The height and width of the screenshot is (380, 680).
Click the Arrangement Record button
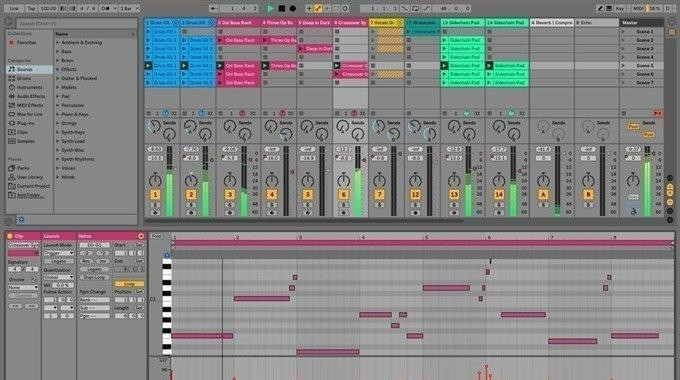pos(293,8)
